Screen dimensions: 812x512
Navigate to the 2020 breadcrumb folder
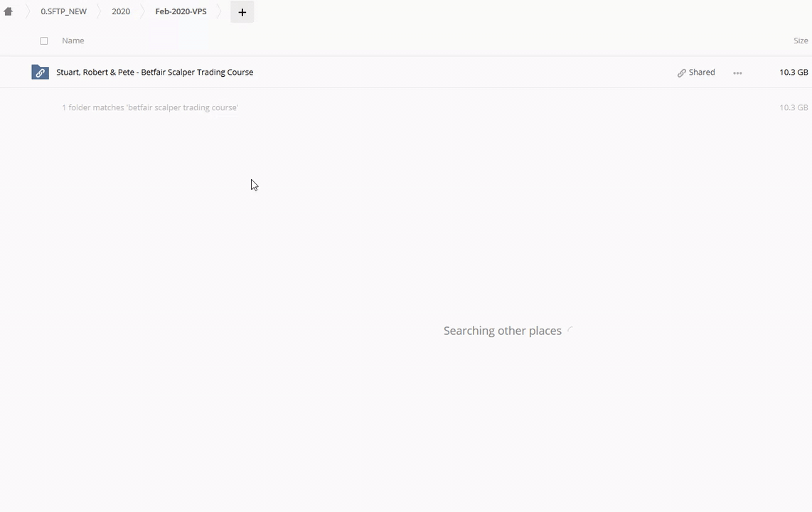[121, 11]
